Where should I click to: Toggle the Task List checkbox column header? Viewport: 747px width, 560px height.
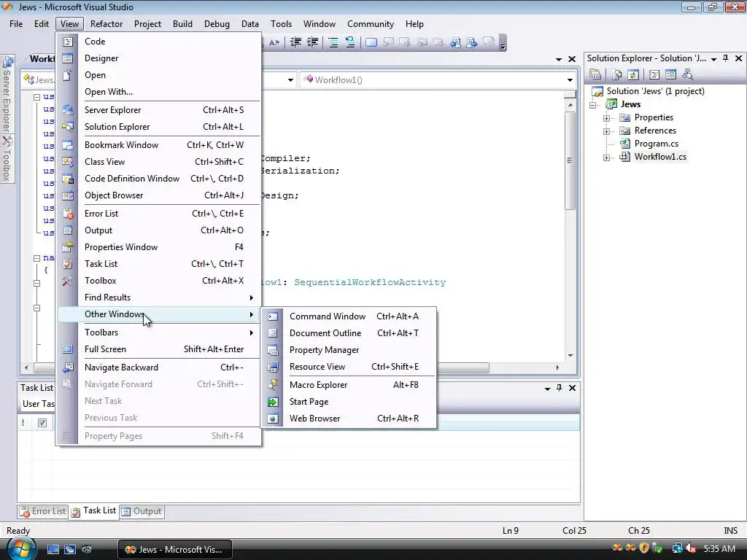[x=42, y=423]
